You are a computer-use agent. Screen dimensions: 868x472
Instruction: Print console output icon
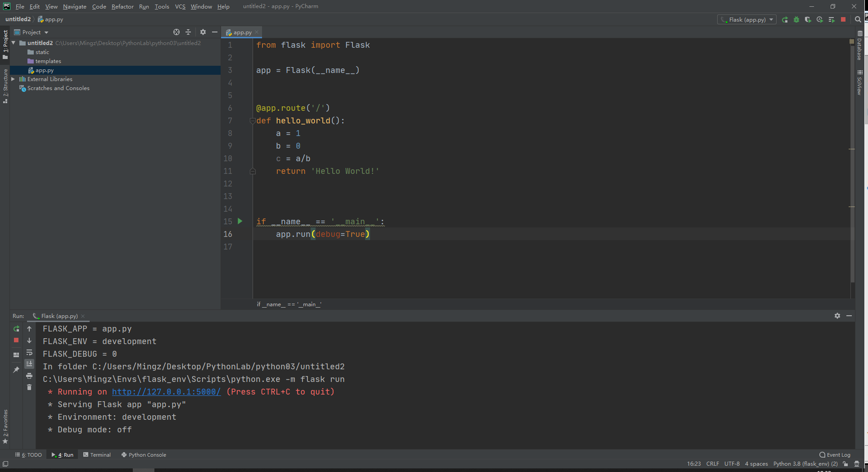pyautogui.click(x=29, y=376)
